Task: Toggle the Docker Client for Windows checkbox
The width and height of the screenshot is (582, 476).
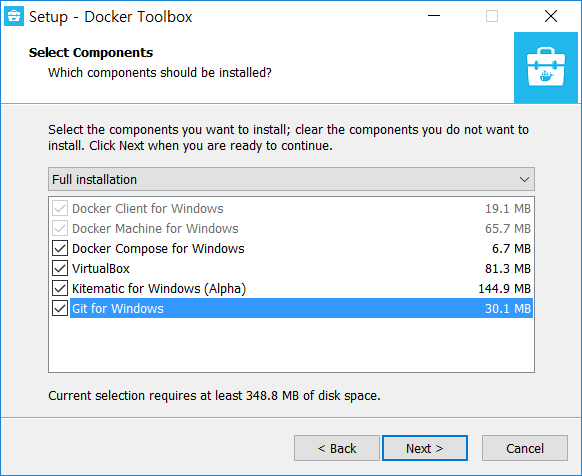Action: click(x=60, y=208)
